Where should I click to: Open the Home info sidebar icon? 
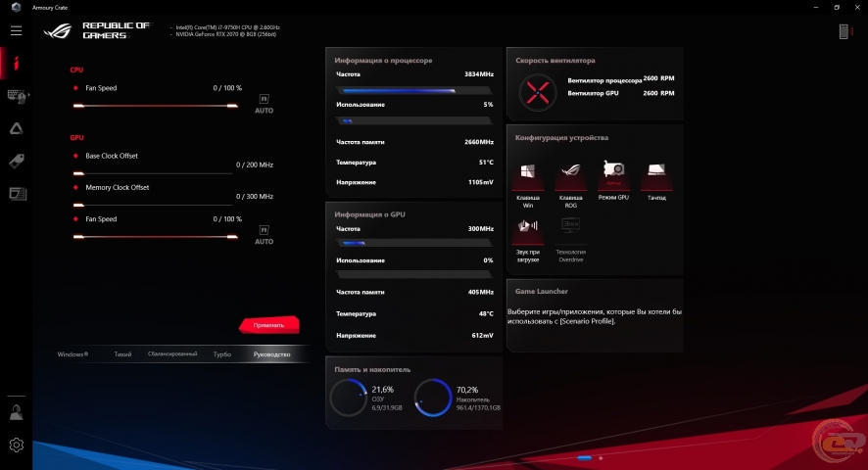[x=16, y=63]
